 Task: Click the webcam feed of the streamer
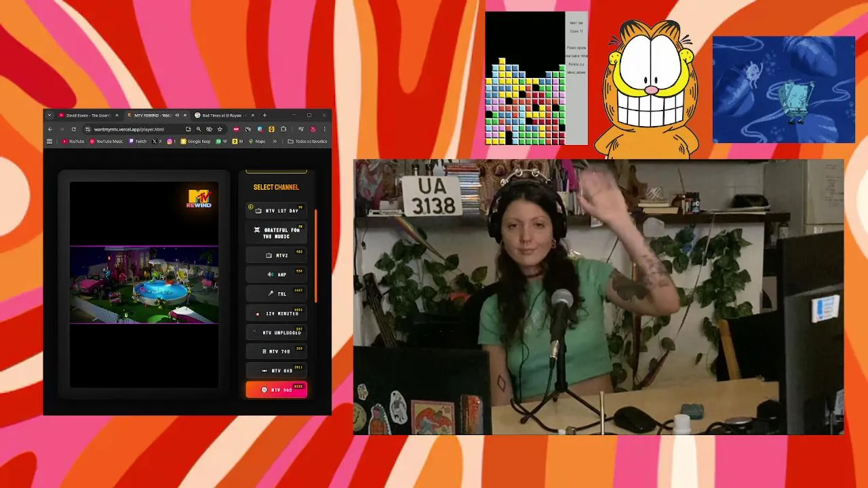(599, 297)
